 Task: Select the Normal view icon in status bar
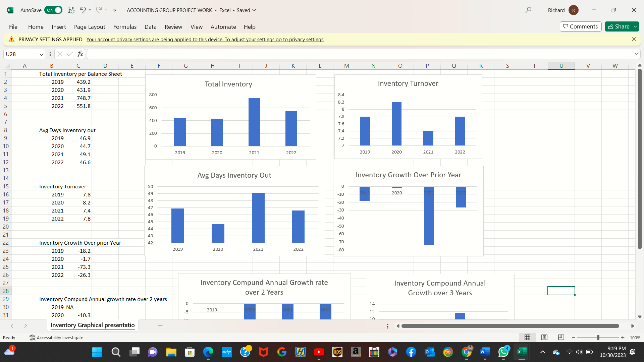pos(527,337)
